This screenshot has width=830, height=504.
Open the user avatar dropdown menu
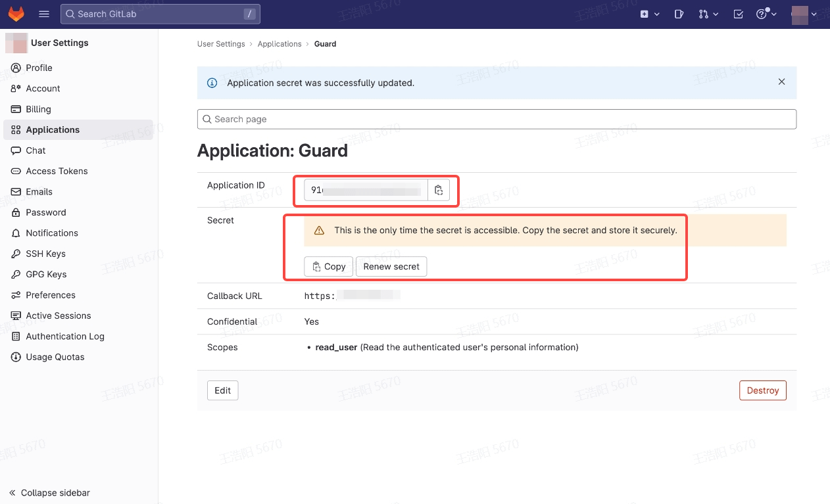pos(804,14)
